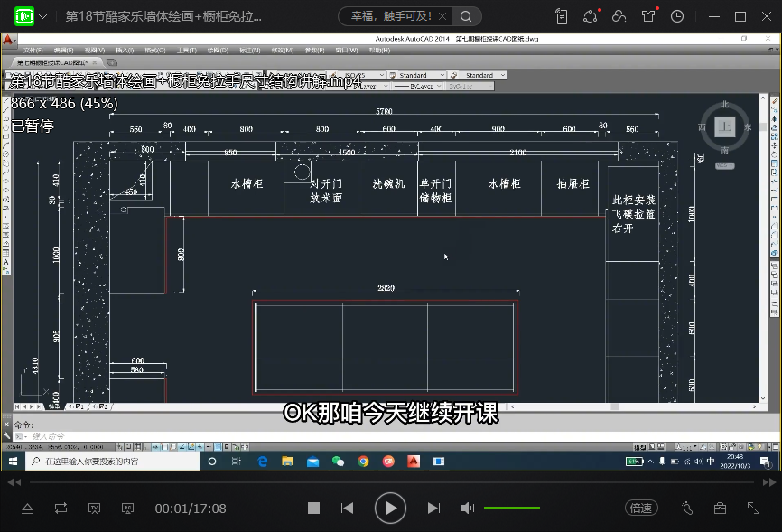Open the skin shirt icon
The height and width of the screenshot is (532, 782).
click(648, 16)
